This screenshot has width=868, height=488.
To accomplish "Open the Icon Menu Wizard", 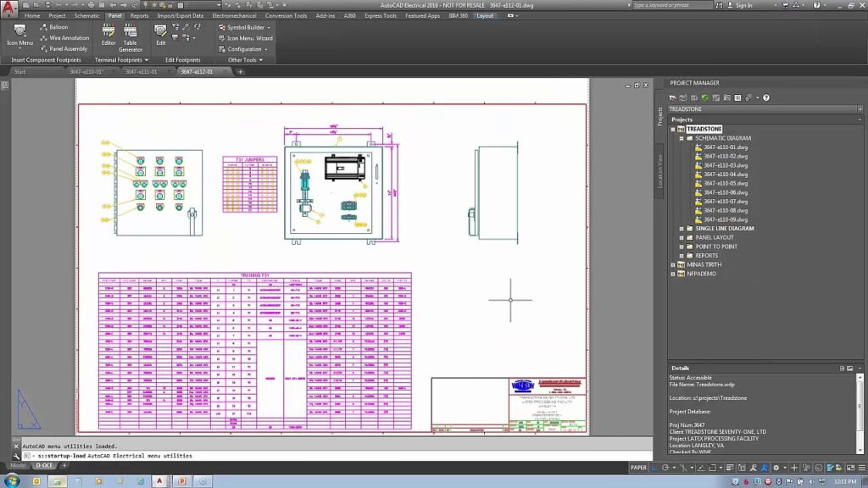I will click(245, 38).
